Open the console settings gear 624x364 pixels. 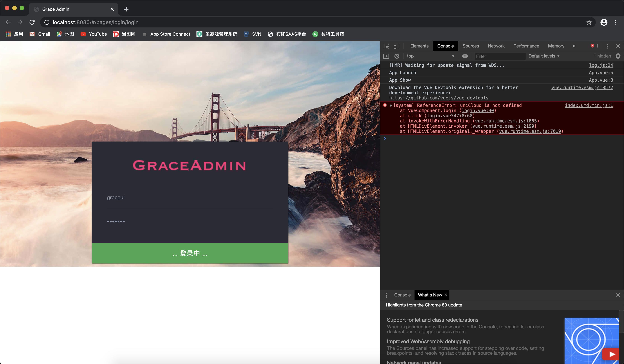(618, 56)
